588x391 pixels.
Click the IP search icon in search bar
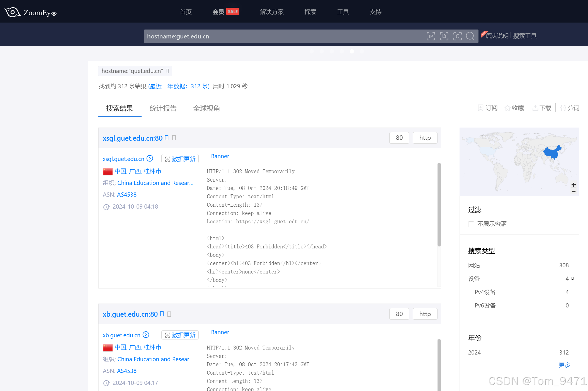(x=431, y=36)
